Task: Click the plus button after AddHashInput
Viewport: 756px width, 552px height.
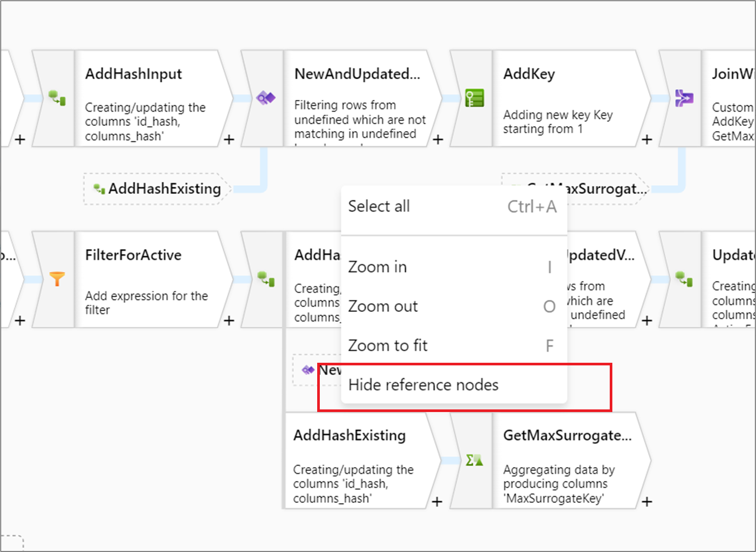Action: coord(229,139)
